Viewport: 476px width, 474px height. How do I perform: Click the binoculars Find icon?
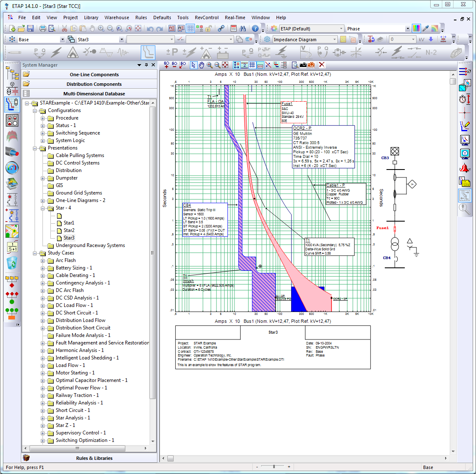242,29
